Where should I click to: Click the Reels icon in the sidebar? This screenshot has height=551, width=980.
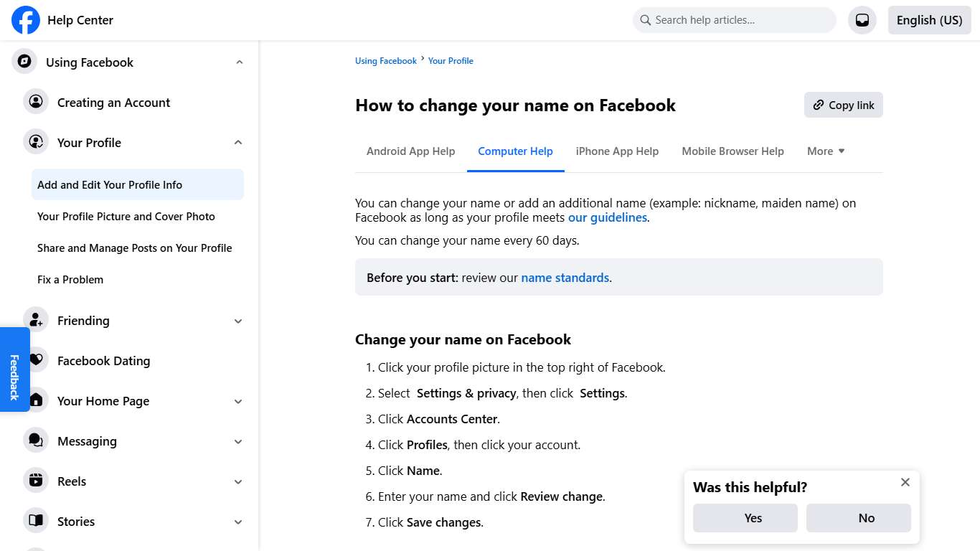click(36, 481)
